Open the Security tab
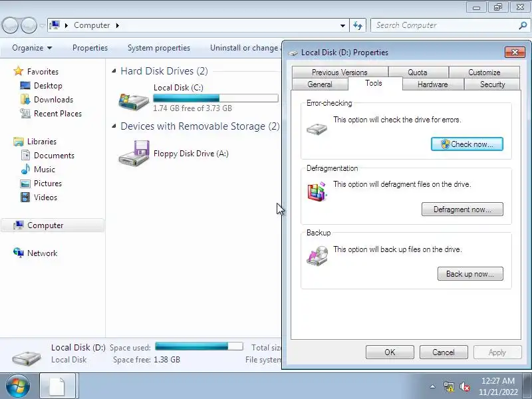This screenshot has width=532, height=399. pos(492,84)
